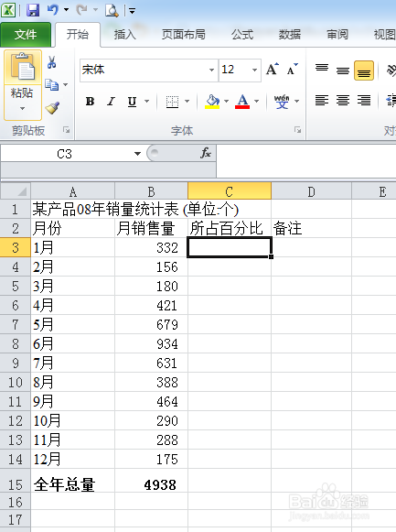This screenshot has width=396, height=532.
Task: Apply cell borders icon
Action: [172, 102]
